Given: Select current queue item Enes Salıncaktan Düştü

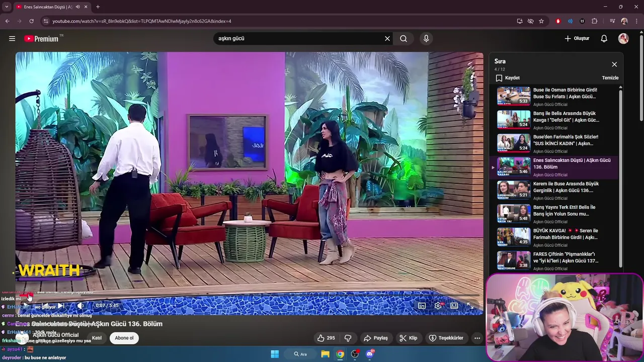Looking at the screenshot, I should click(x=557, y=167).
